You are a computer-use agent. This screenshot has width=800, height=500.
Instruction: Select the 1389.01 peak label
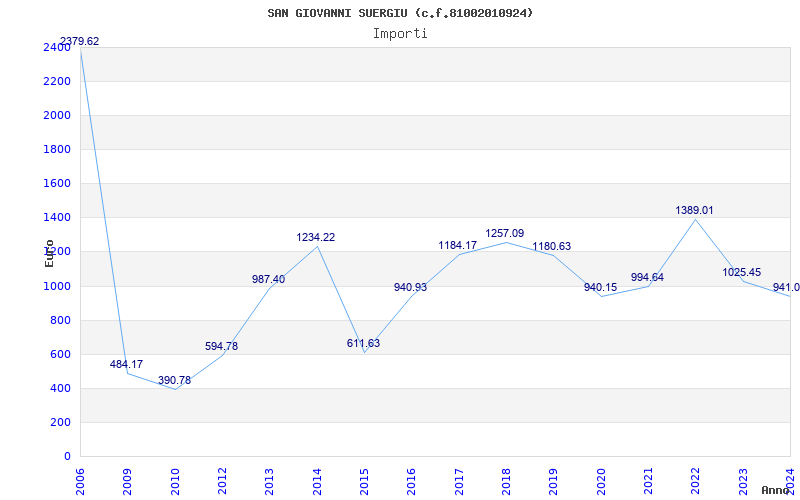point(694,210)
